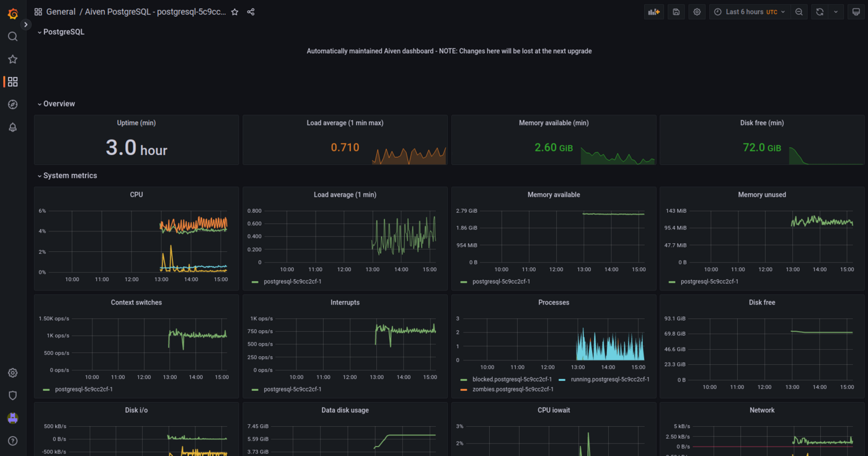The image size is (868, 456).
Task: Open the Add panel icon in the toolbar
Action: [x=653, y=11]
